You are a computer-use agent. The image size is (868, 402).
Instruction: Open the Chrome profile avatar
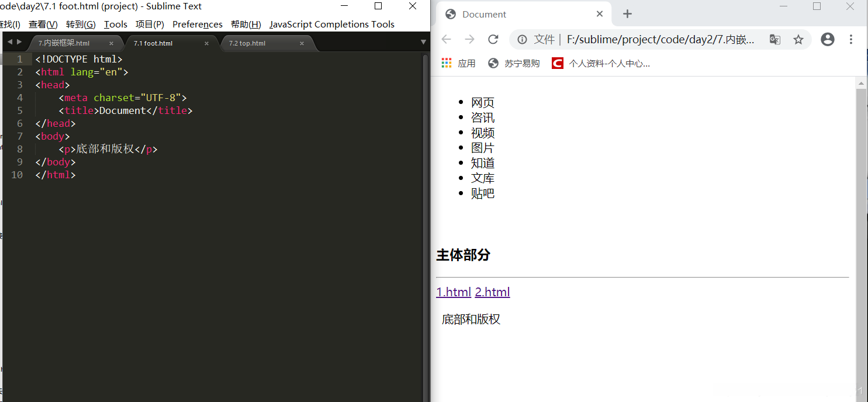[827, 39]
